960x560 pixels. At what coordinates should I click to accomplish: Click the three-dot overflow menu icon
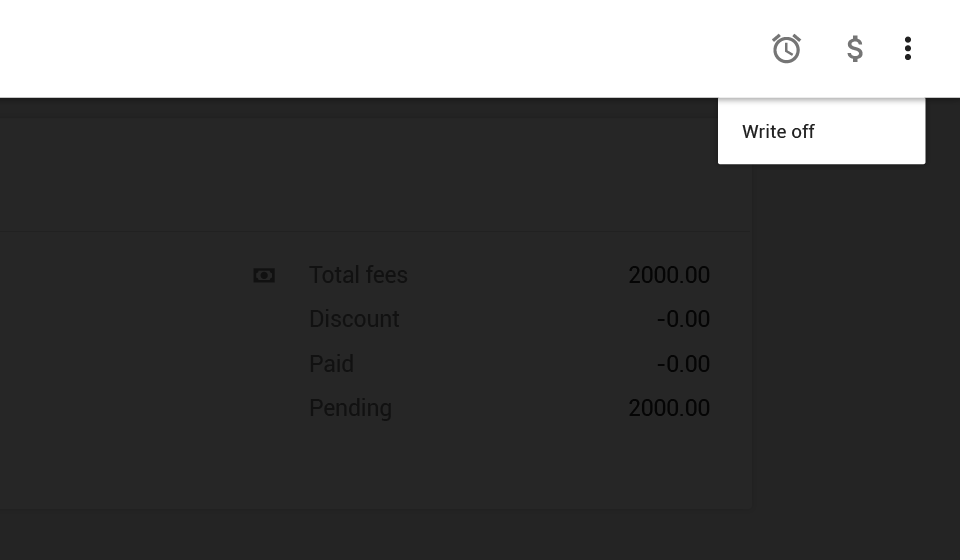coord(907,49)
